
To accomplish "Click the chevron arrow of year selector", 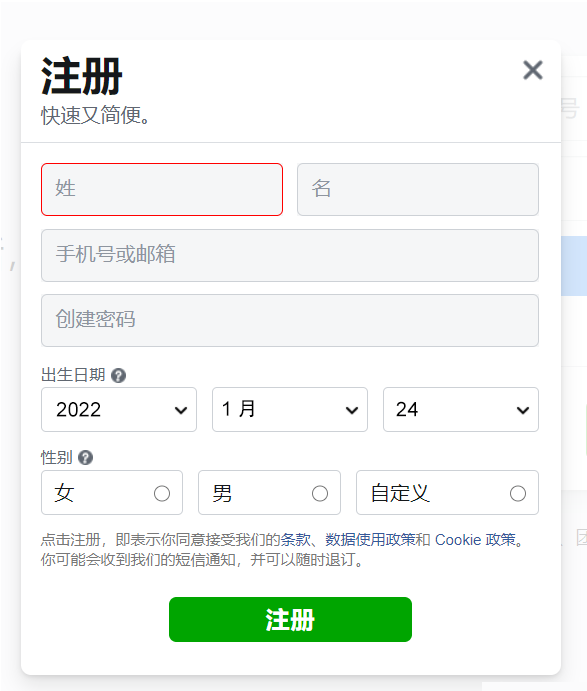I will [181, 411].
